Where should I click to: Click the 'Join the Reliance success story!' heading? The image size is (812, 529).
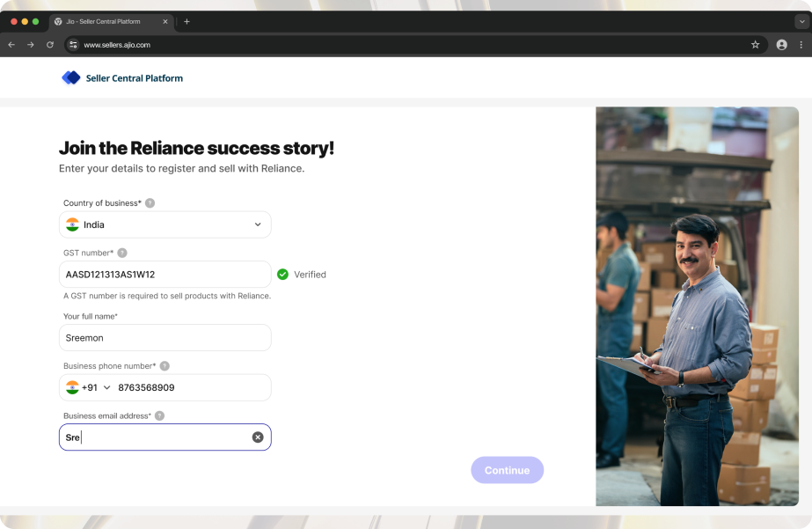pyautogui.click(x=196, y=148)
